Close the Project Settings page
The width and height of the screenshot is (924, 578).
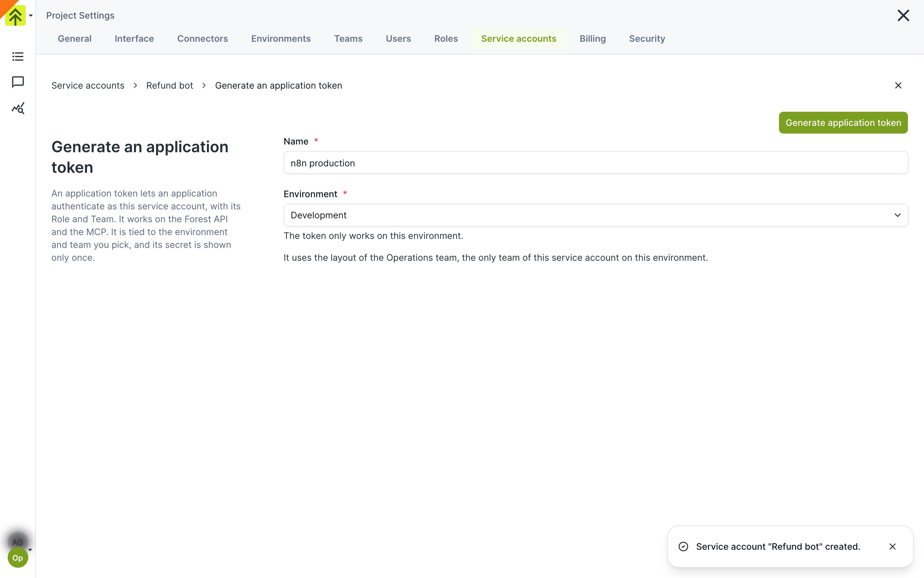click(x=903, y=15)
